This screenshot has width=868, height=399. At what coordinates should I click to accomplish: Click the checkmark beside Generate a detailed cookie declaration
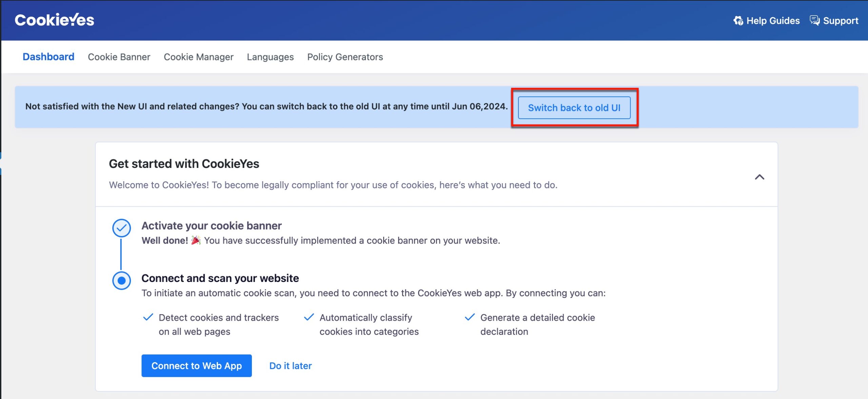point(470,317)
